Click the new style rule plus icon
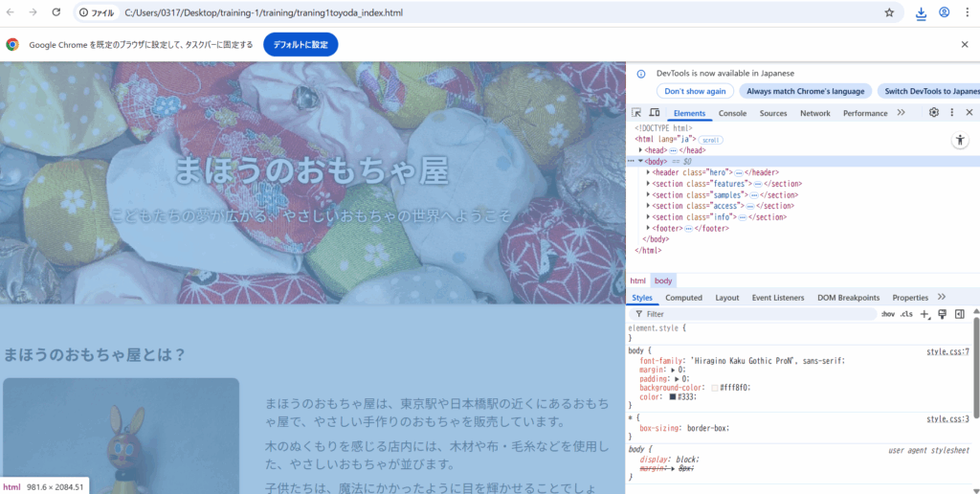This screenshot has height=494, width=980. [924, 314]
